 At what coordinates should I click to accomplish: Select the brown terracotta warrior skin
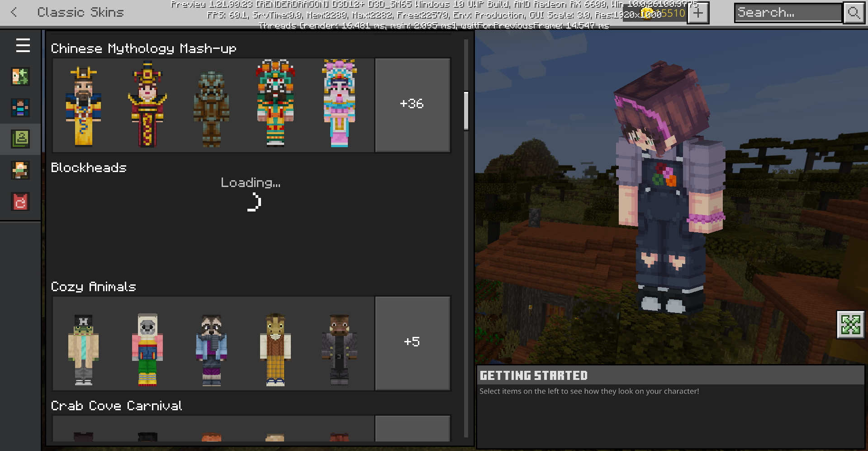[211, 109]
